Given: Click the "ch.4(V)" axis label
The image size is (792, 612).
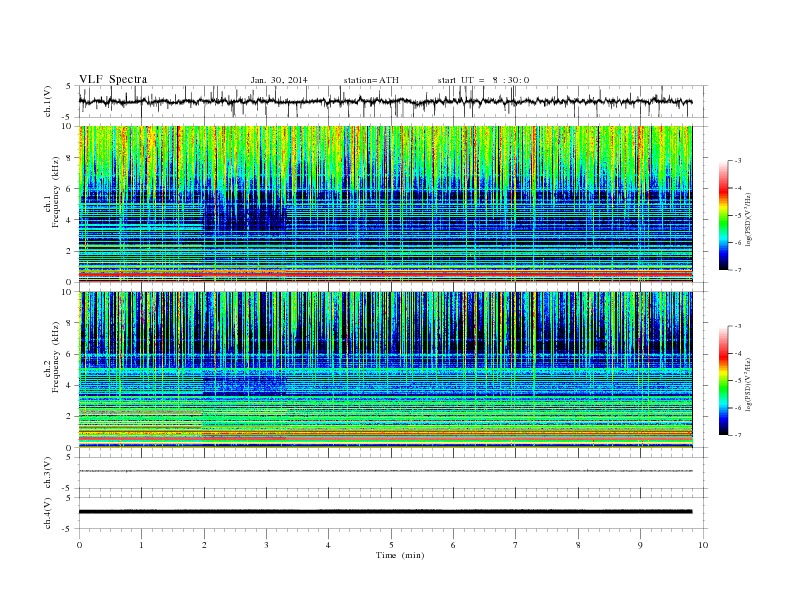Looking at the screenshot, I should pyautogui.click(x=47, y=513).
